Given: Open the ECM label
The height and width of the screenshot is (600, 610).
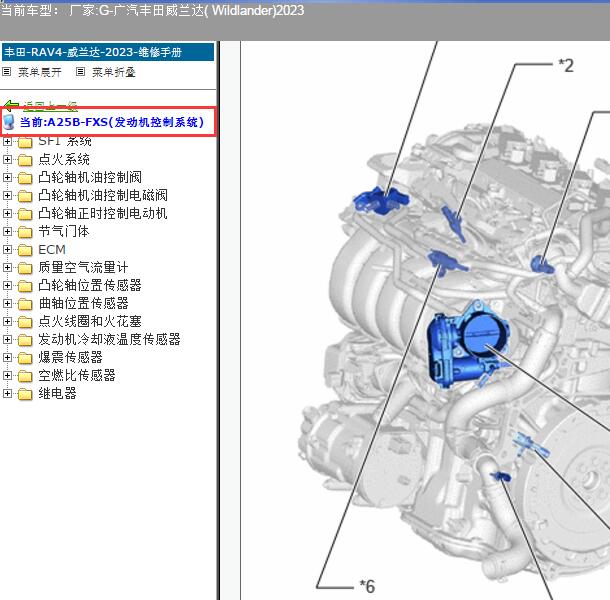Looking at the screenshot, I should [x=52, y=249].
